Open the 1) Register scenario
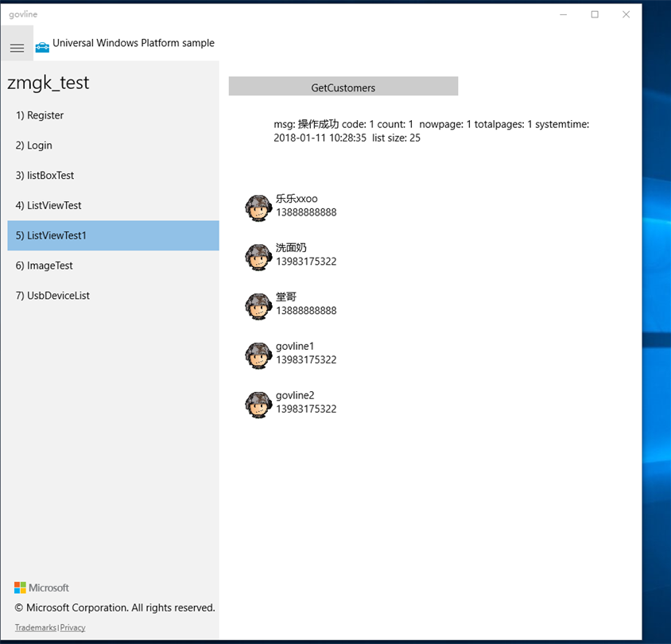The height and width of the screenshot is (644, 671). tap(114, 115)
